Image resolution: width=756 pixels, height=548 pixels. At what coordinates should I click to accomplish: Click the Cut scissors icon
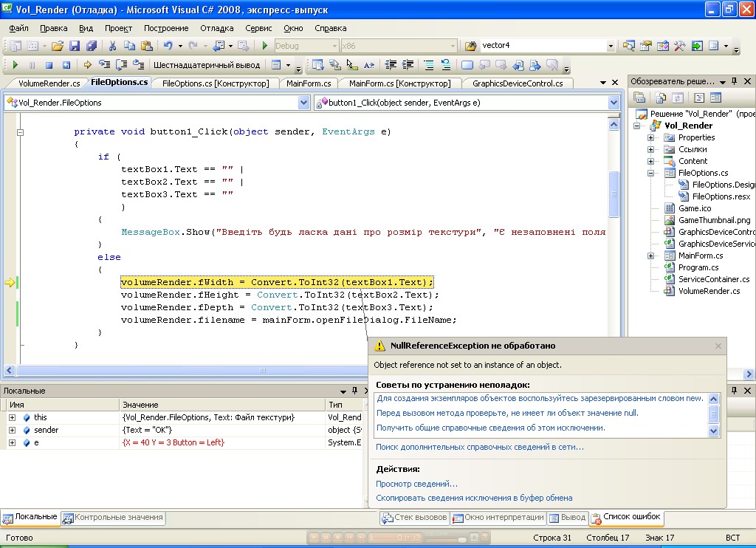113,46
